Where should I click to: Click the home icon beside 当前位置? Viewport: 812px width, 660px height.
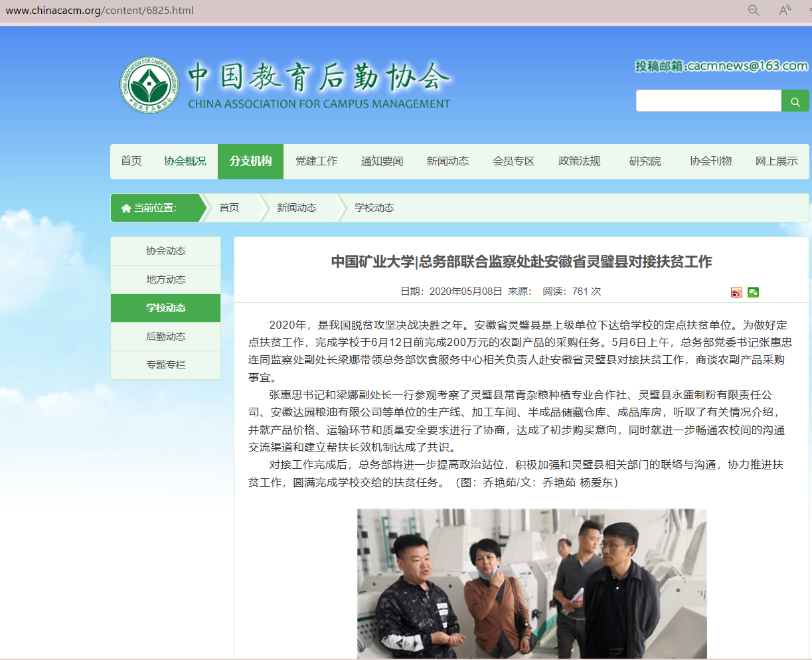126,208
